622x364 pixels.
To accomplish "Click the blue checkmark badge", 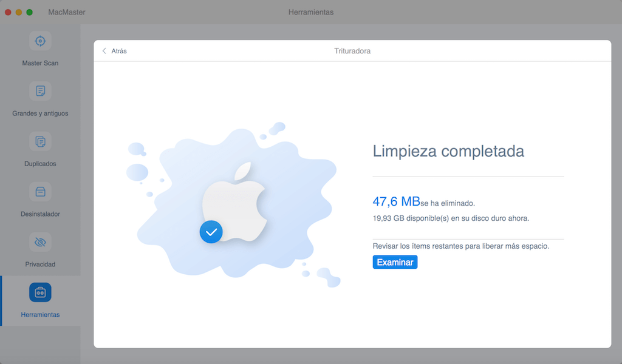I will tap(211, 232).
